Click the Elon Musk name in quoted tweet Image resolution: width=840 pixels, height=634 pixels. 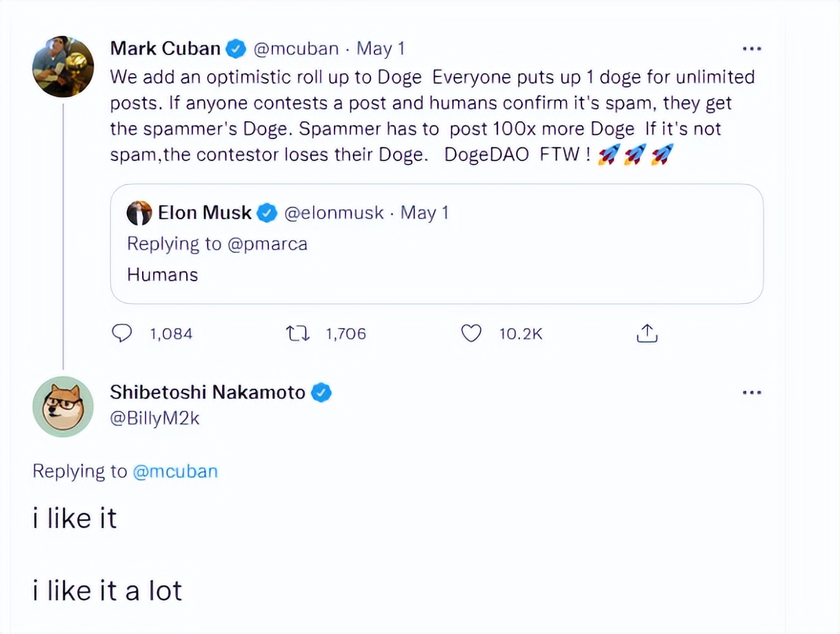(204, 213)
